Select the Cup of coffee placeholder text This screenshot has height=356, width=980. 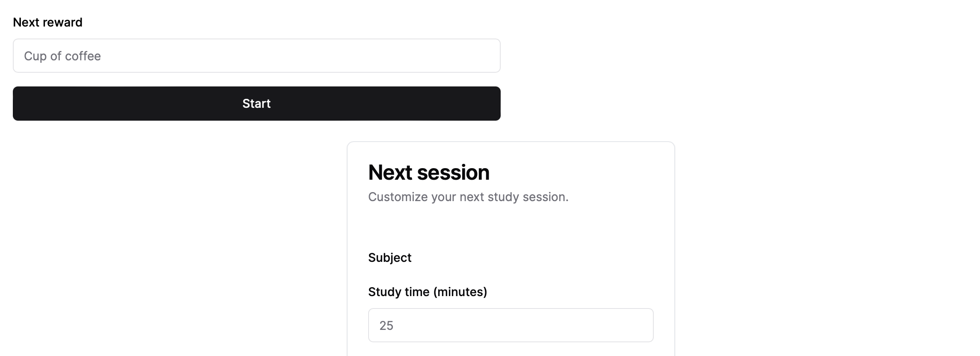tap(62, 56)
